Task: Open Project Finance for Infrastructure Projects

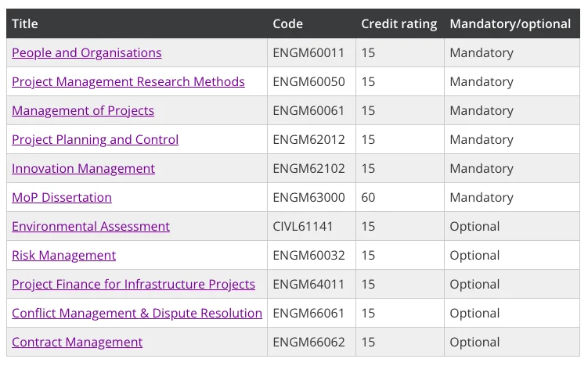Action: 133,285
